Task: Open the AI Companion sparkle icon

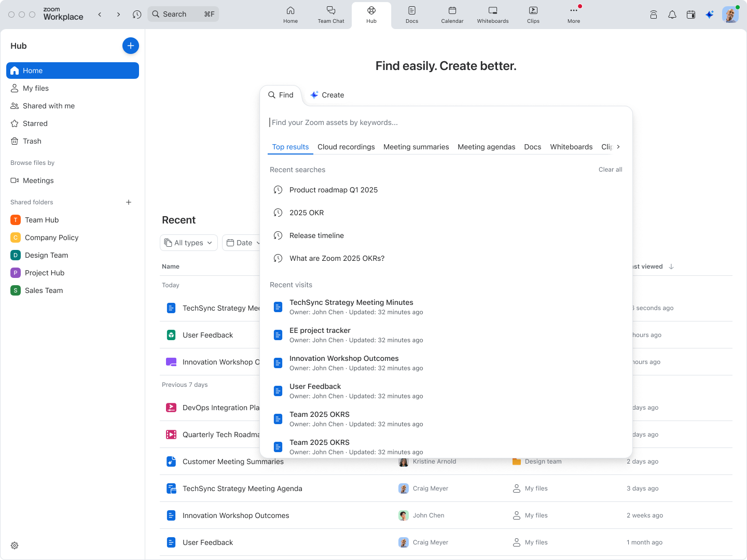Action: point(710,15)
